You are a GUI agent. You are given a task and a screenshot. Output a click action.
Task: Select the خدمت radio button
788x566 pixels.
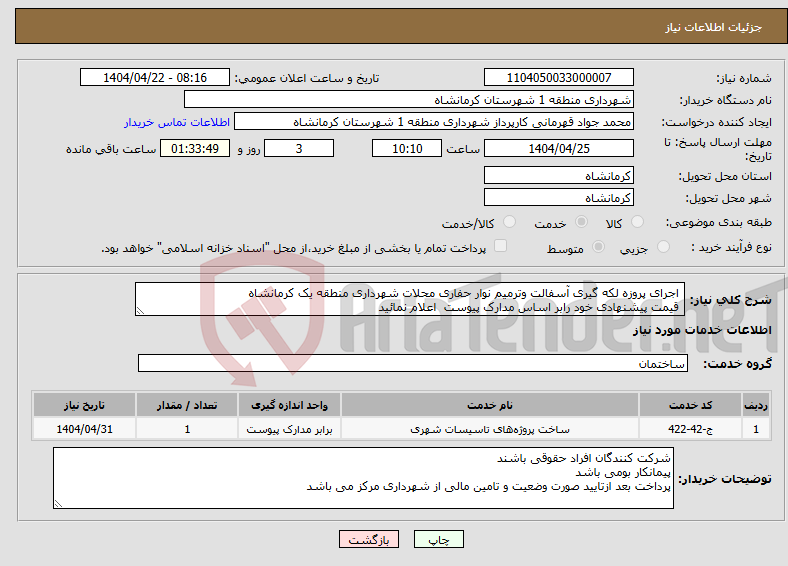[x=581, y=222]
